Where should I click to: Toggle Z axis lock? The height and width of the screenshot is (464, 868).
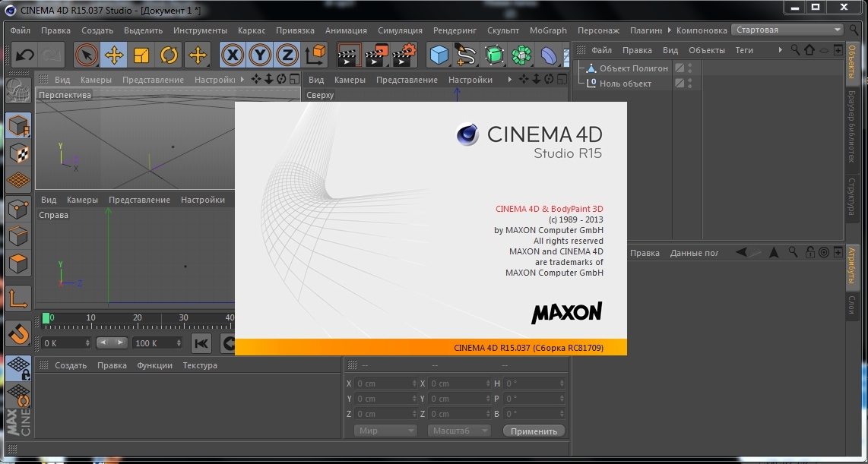click(287, 55)
